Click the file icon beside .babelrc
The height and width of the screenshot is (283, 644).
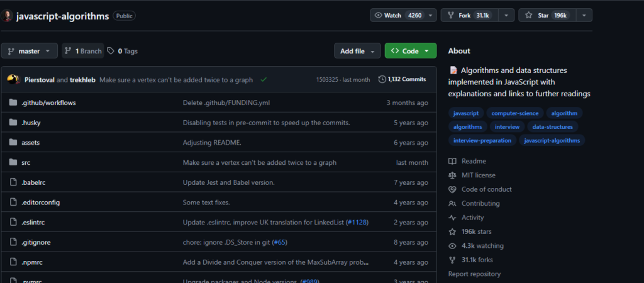[13, 182]
